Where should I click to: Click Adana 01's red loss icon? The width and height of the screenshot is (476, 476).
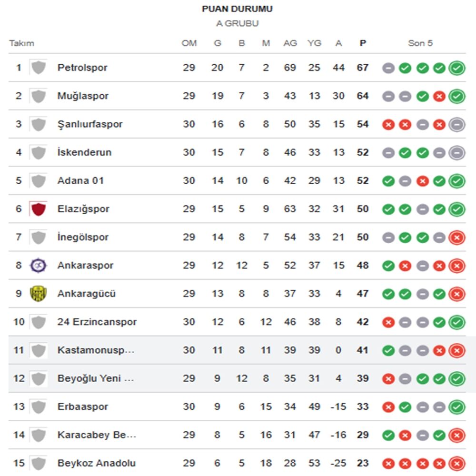click(x=422, y=181)
